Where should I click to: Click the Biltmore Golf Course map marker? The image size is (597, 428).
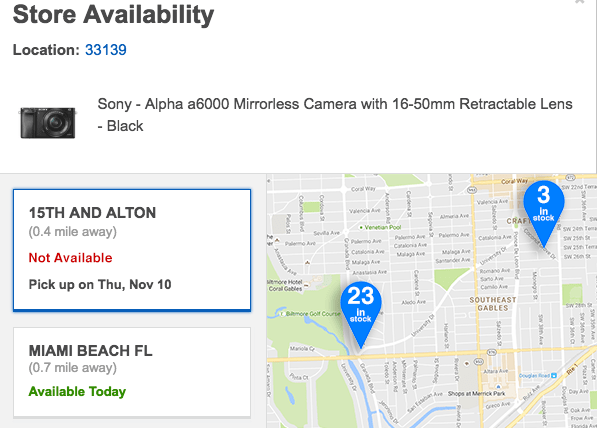(x=283, y=314)
